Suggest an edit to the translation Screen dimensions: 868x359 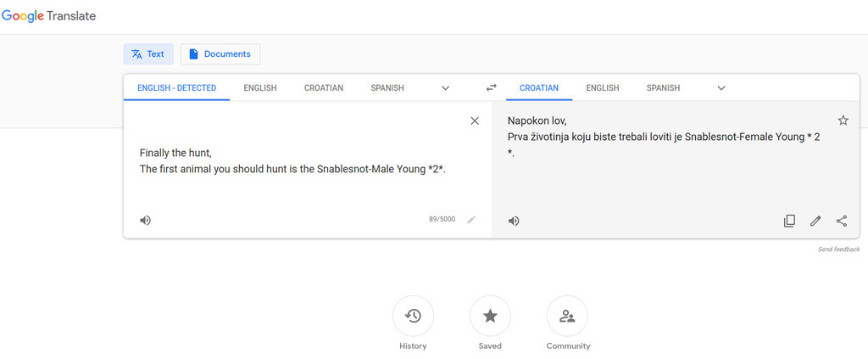(x=815, y=221)
